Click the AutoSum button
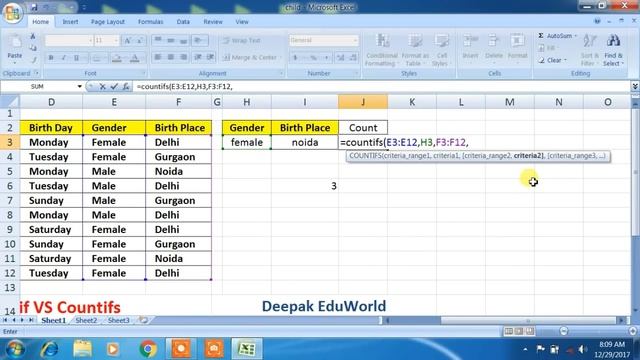Screen dimensions: 640x360 pyautogui.click(x=557, y=36)
